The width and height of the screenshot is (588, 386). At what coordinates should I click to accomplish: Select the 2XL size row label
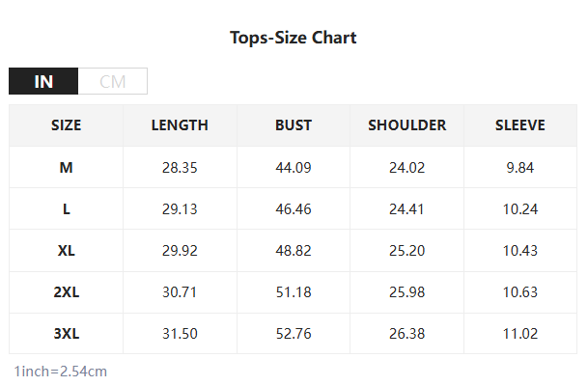point(66,291)
